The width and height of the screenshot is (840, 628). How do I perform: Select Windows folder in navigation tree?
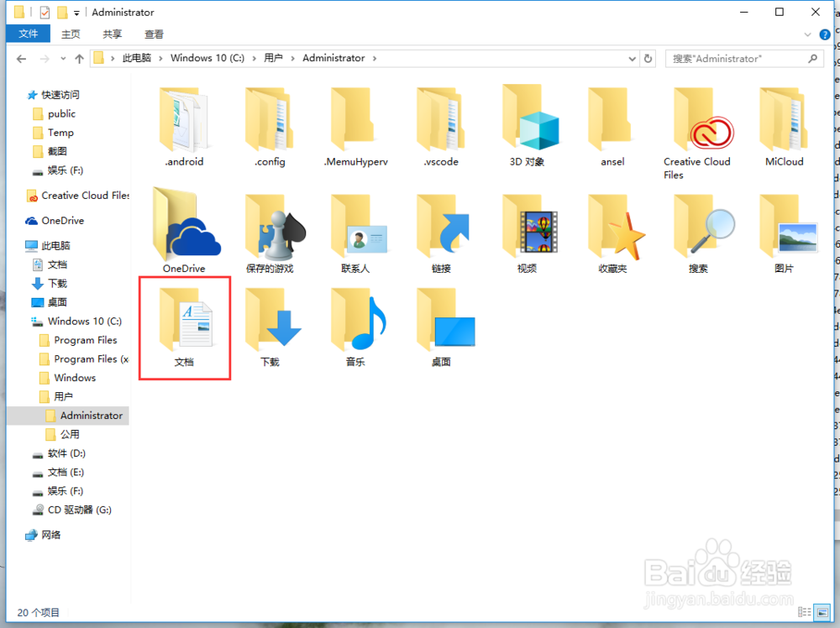tap(75, 378)
